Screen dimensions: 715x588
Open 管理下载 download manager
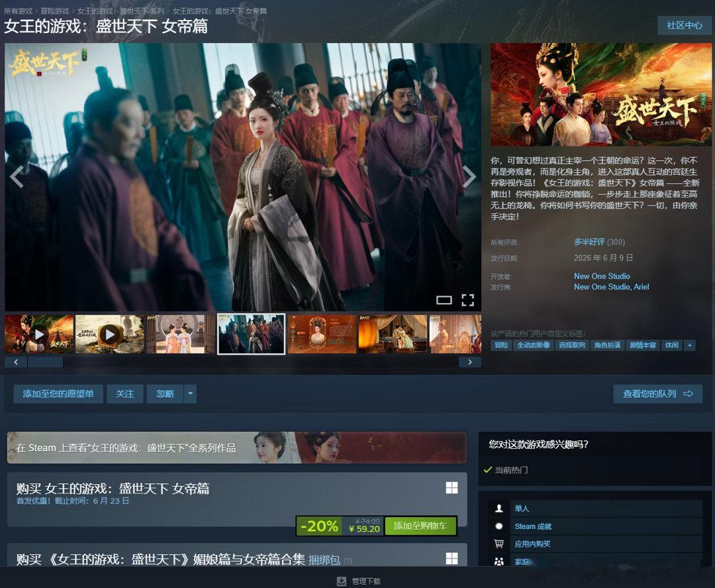click(x=366, y=581)
